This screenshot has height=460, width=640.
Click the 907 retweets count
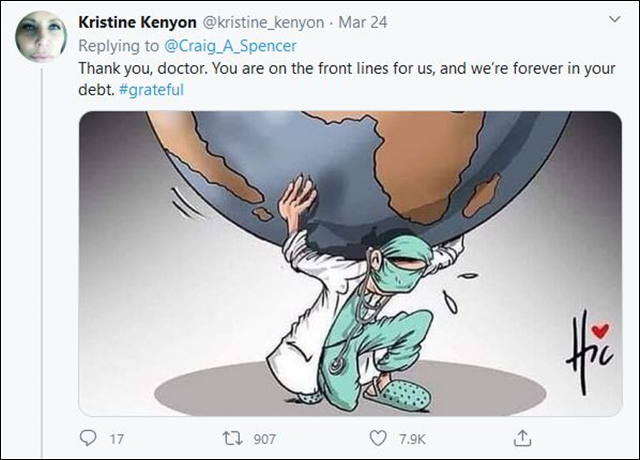click(266, 438)
